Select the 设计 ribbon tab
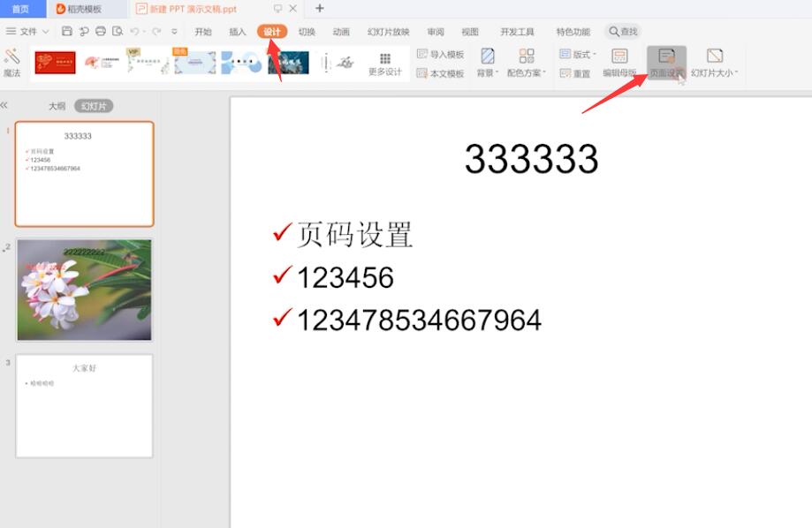This screenshot has width=812, height=528. 272,32
